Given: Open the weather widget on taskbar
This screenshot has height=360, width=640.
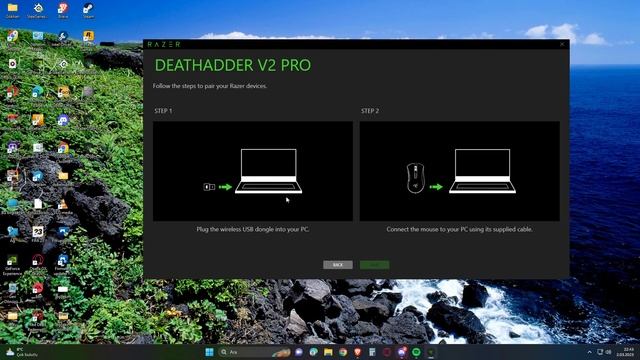Looking at the screenshot, I should [x=21, y=352].
